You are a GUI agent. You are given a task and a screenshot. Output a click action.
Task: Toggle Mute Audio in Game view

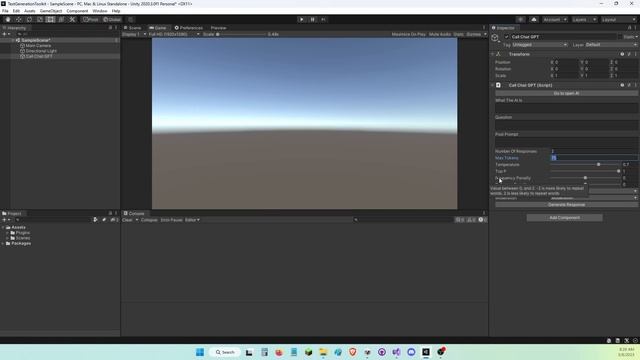pyautogui.click(x=440, y=34)
